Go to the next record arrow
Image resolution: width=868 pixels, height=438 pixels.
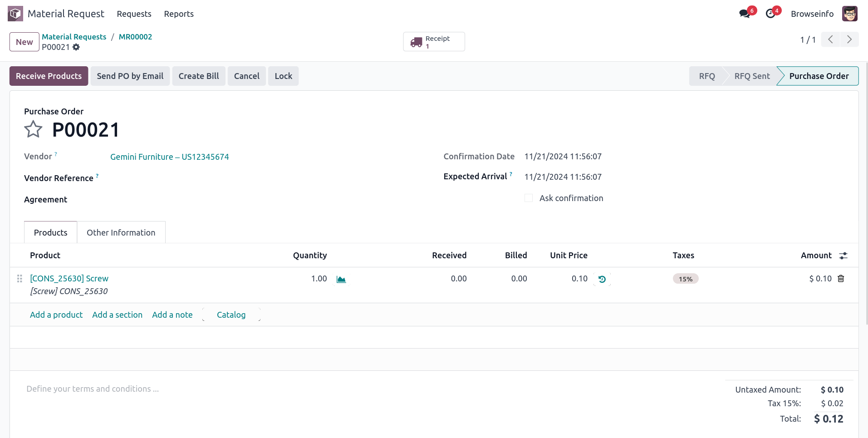click(x=849, y=39)
